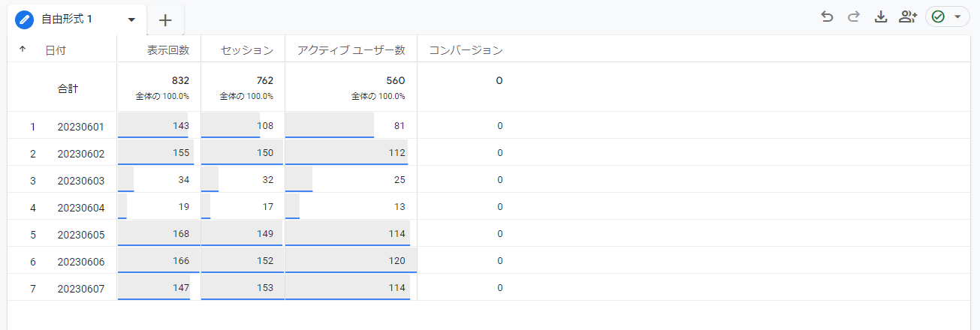
Task: Add a new tab with plus icon
Action: (x=165, y=20)
